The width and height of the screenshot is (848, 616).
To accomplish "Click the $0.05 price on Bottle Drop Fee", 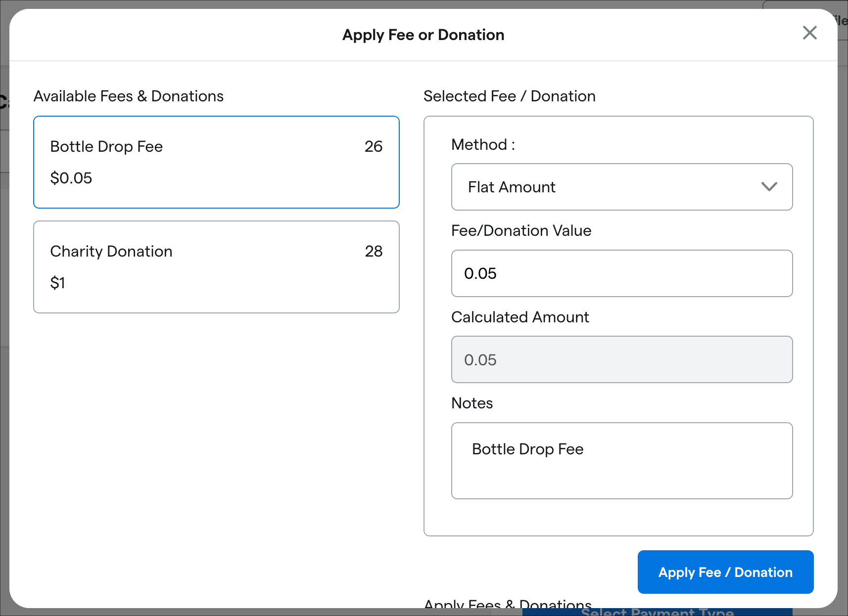I will [71, 178].
